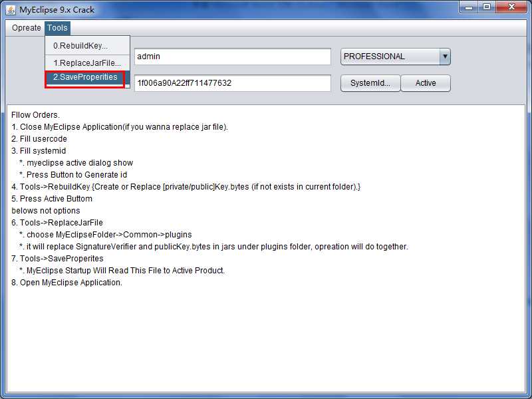This screenshot has width=532, height=399.
Task: Click the 'Press Button to Generate id' line
Action: [73, 175]
